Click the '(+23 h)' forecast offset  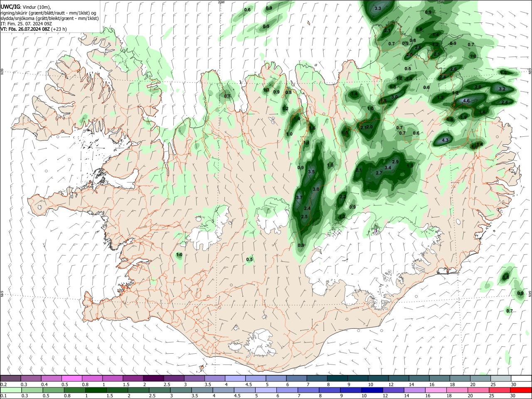point(59,29)
